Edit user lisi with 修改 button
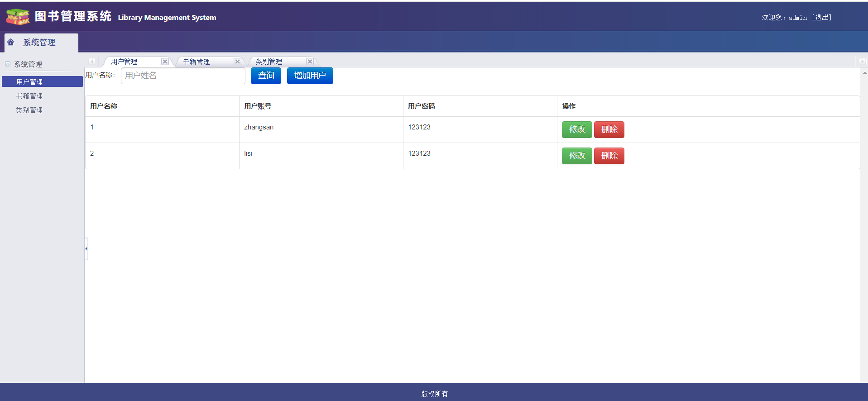Image resolution: width=868 pixels, height=401 pixels. (x=577, y=156)
